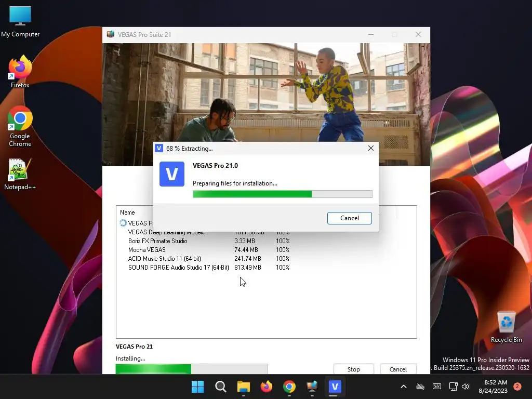Switch to VEGAS V icon in taskbar

point(335,387)
